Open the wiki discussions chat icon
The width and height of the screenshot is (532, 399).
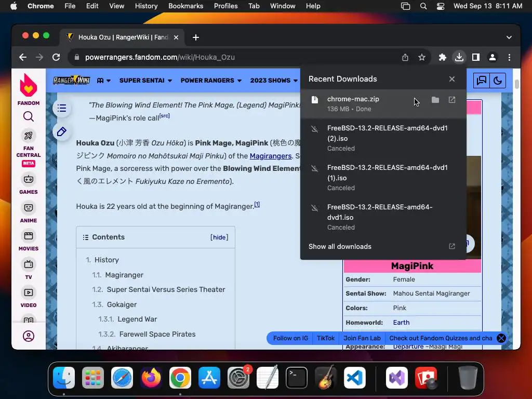click(482, 81)
